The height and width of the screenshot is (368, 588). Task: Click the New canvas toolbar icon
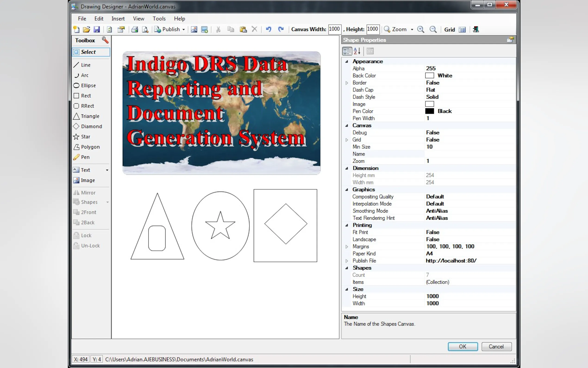pos(76,29)
